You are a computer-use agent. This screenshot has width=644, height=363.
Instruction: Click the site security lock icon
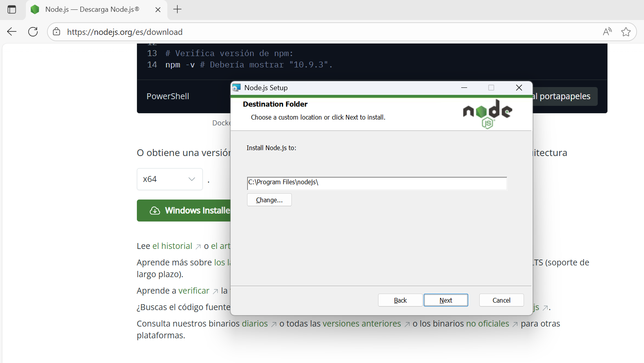click(x=56, y=32)
